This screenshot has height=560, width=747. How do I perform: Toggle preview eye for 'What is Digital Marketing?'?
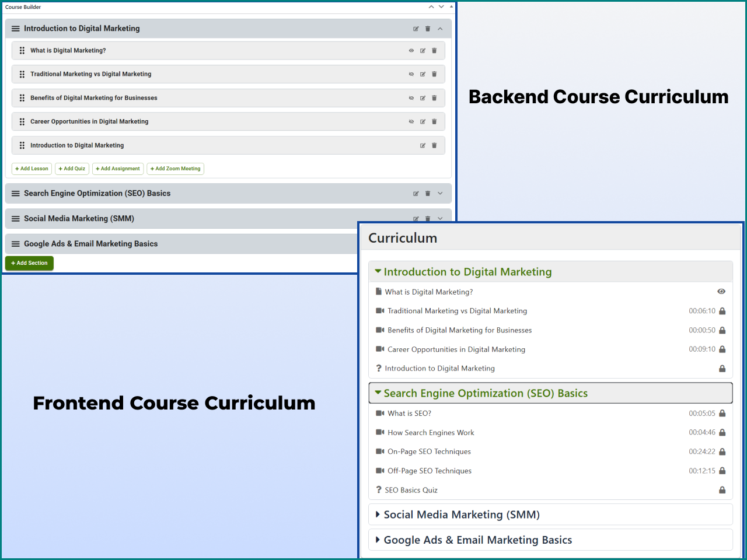[x=411, y=51]
